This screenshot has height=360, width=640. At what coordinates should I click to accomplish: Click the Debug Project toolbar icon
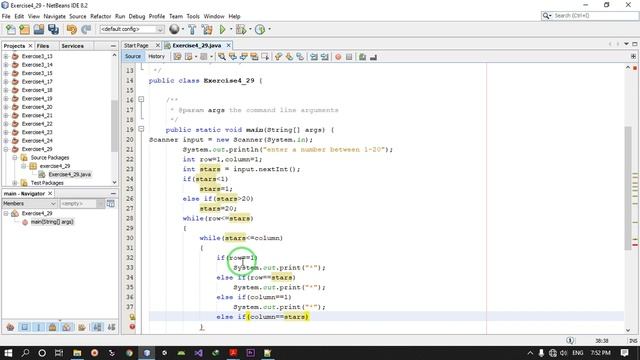click(241, 29)
